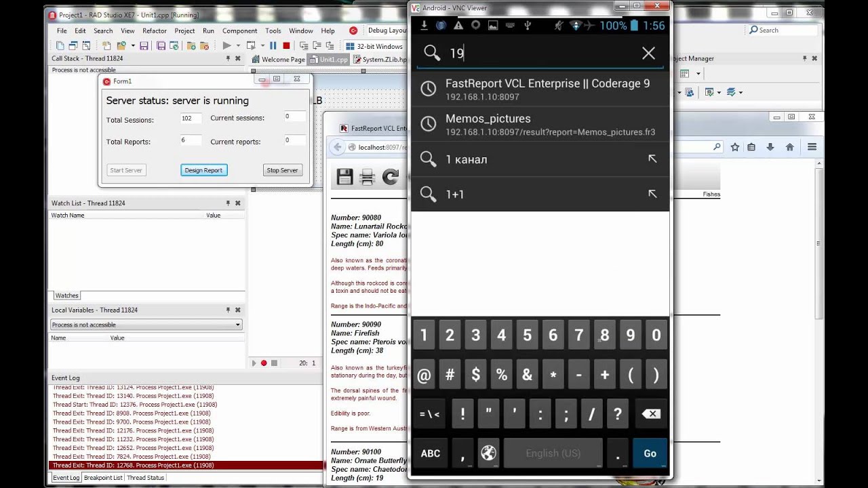
Task: Select the Watches tab
Action: (66, 296)
